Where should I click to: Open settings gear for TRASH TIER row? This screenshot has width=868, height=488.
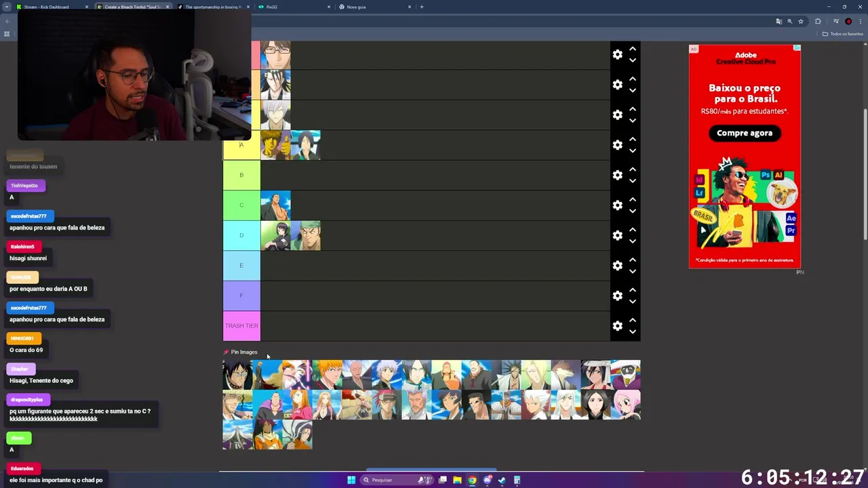[x=617, y=326]
